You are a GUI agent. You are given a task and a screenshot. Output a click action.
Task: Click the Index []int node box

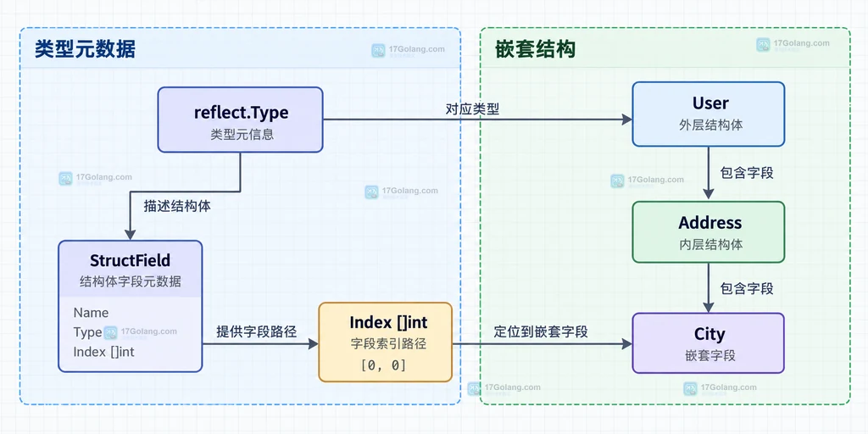tap(386, 342)
